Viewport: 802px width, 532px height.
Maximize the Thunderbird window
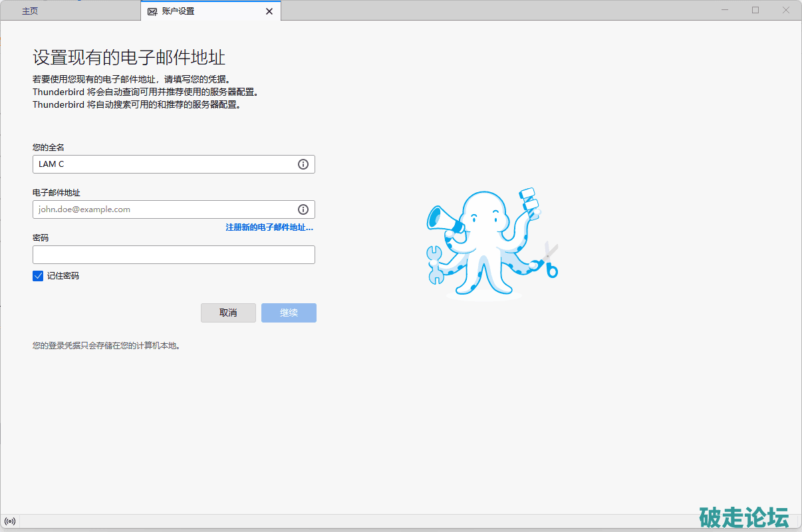click(x=755, y=10)
